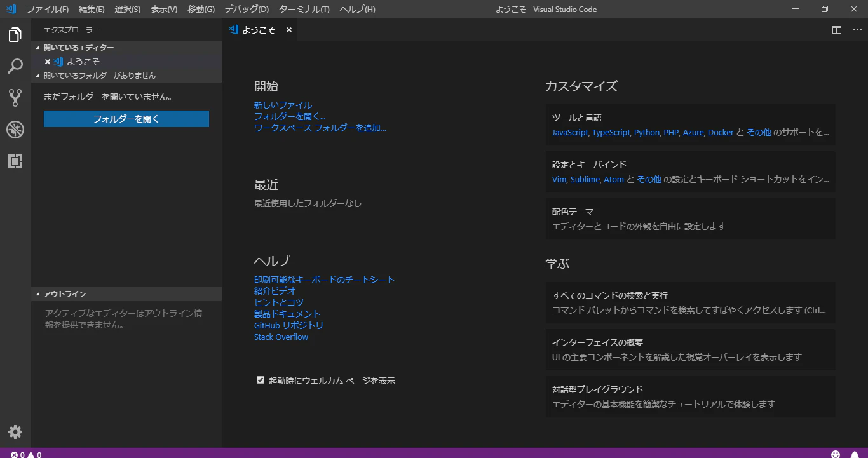Image resolution: width=868 pixels, height=458 pixels.
Task: Open 印刷可能なキーボードのチートシート link
Action: [x=324, y=280]
